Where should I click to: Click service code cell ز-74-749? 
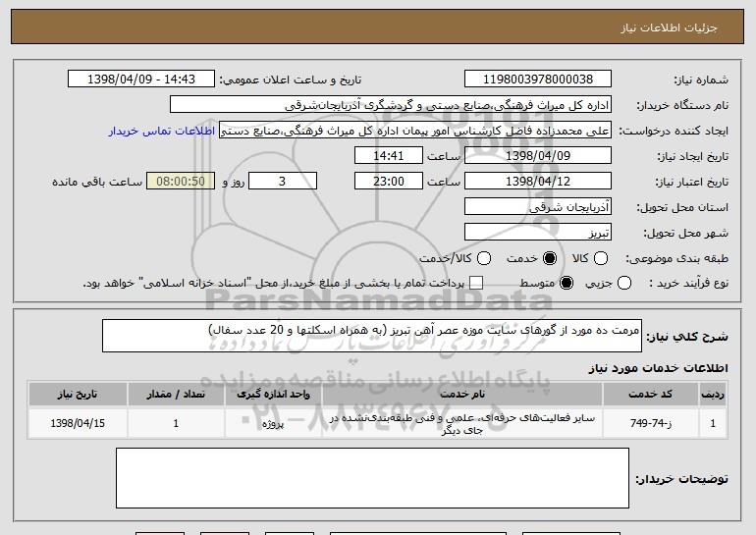tap(650, 423)
